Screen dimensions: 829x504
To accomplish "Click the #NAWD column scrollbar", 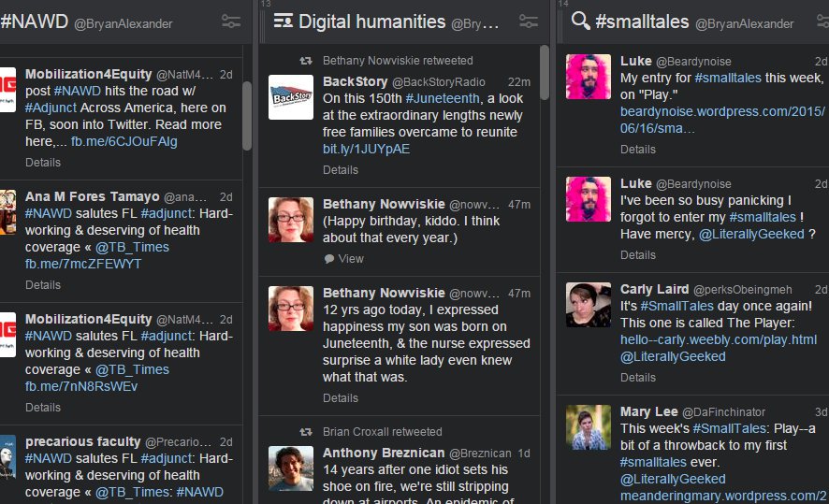I will click(247, 116).
